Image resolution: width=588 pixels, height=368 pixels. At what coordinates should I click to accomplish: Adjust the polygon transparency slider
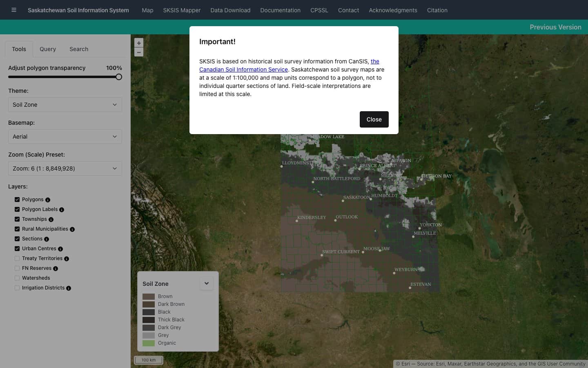point(118,77)
